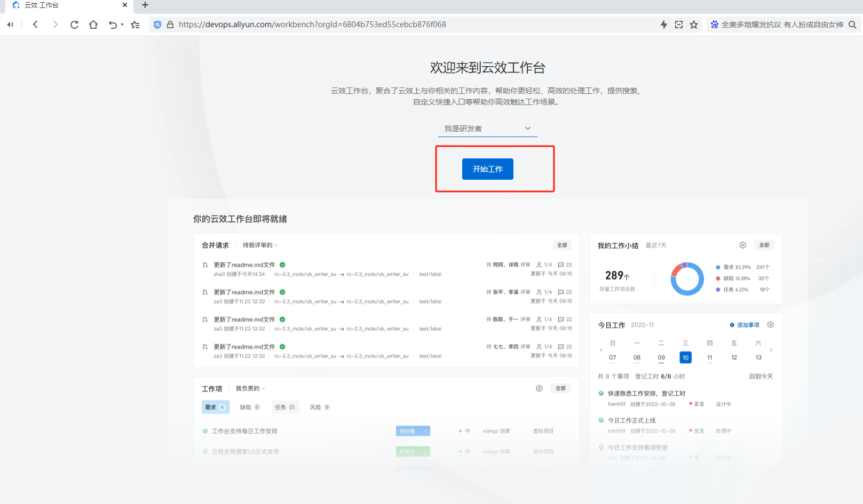Screen dimensions: 863x504
Task: Click 全部 in 我的工作小结 panel
Action: 764,245
